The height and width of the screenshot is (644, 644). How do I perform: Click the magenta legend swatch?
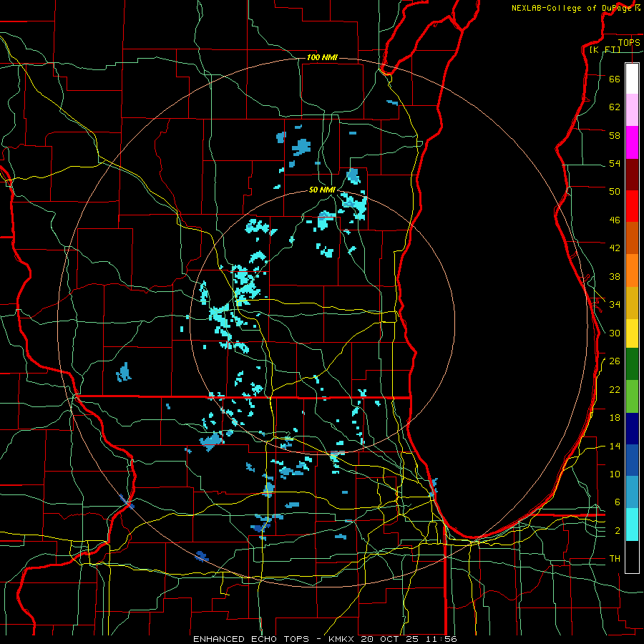point(632,142)
